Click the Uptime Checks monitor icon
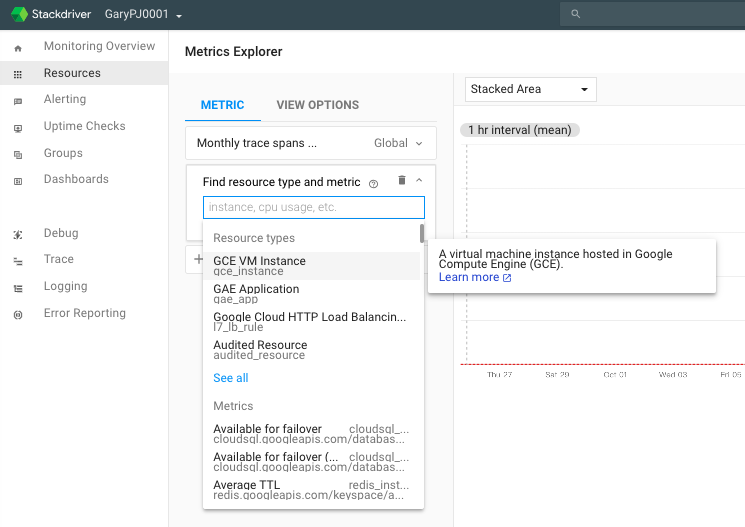The image size is (745, 527). click(x=18, y=128)
